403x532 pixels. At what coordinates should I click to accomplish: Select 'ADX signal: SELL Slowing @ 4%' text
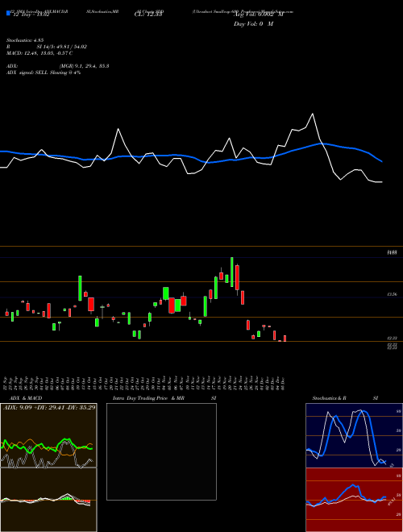point(44,73)
